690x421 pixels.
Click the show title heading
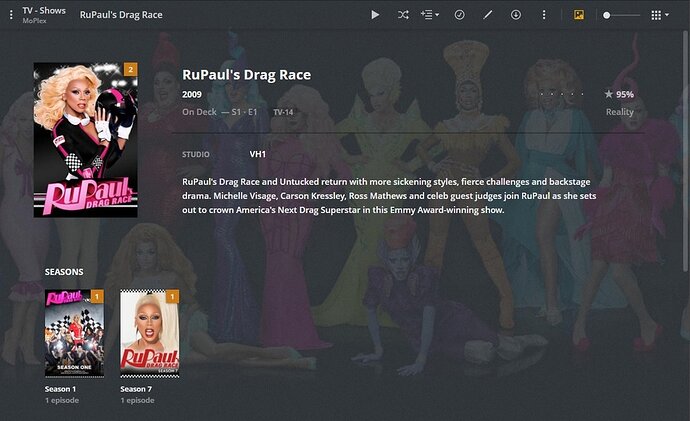click(246, 75)
